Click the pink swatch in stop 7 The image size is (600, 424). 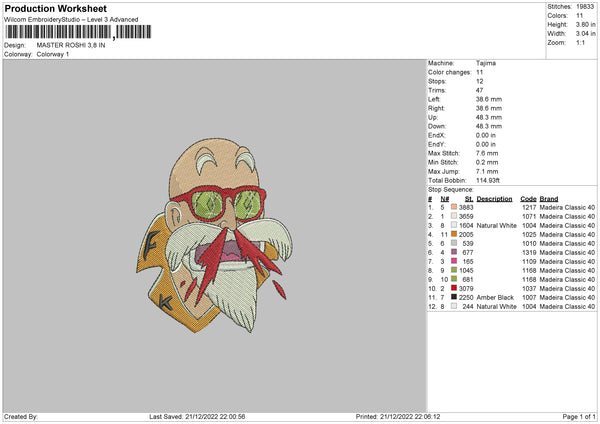[x=454, y=261]
